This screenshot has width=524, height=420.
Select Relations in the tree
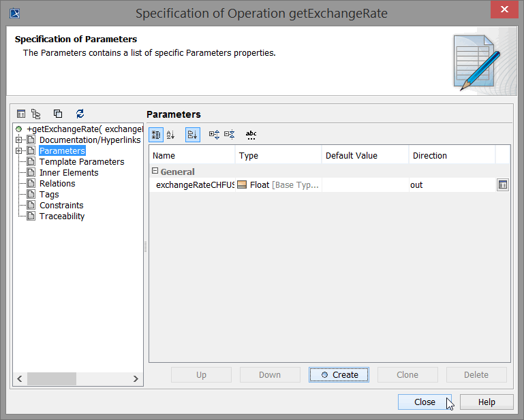[57, 184]
